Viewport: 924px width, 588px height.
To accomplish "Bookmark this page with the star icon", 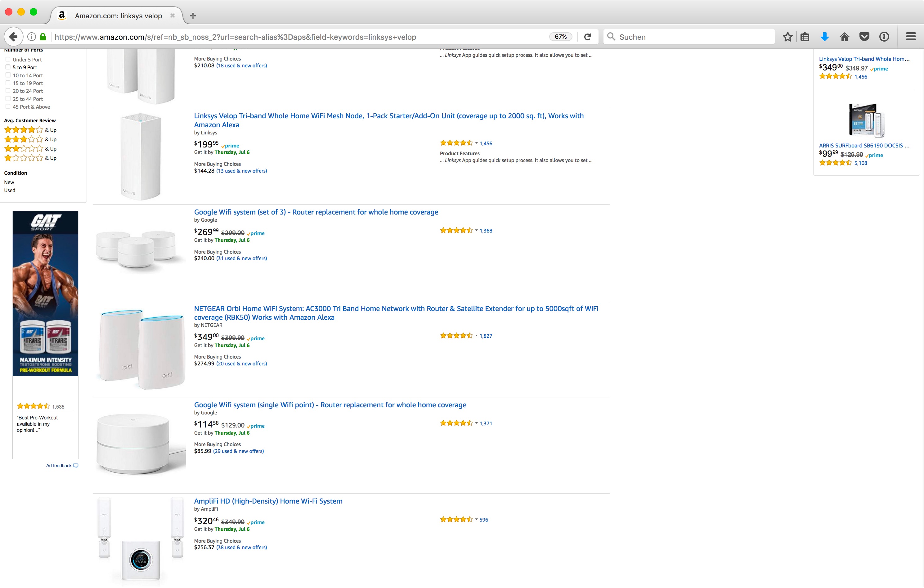I will point(787,37).
